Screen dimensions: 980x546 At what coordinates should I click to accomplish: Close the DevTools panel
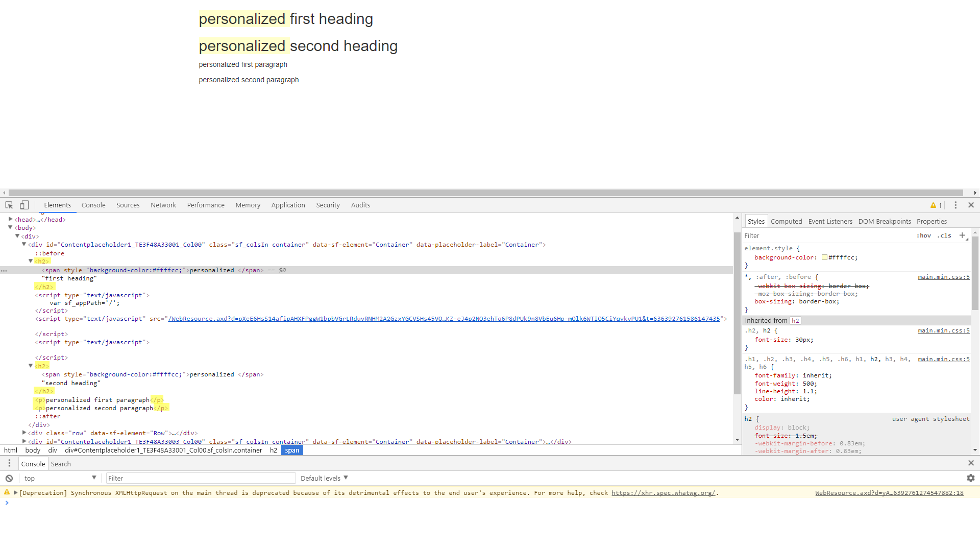[971, 205]
